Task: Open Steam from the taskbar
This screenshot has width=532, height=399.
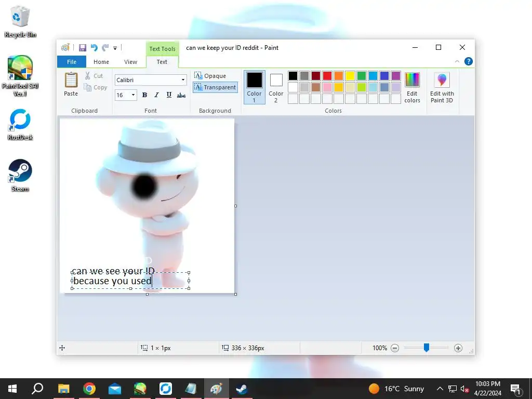Action: pos(242,389)
